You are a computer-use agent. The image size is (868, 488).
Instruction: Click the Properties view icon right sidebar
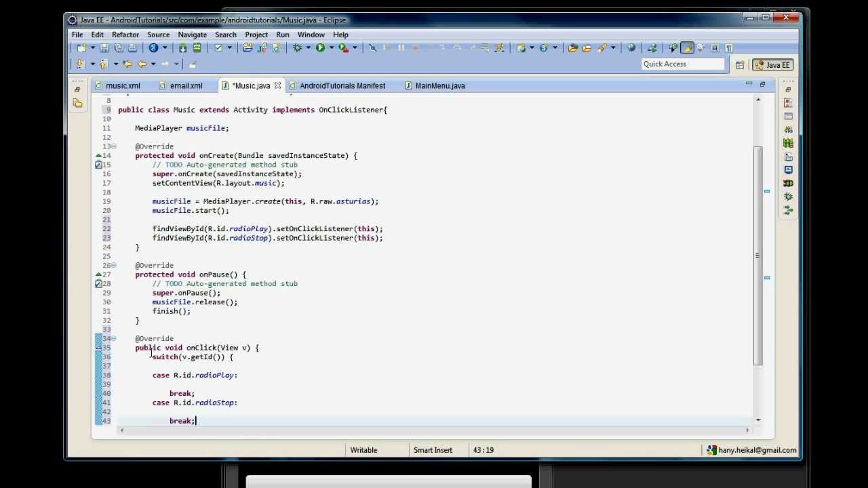[x=788, y=116]
